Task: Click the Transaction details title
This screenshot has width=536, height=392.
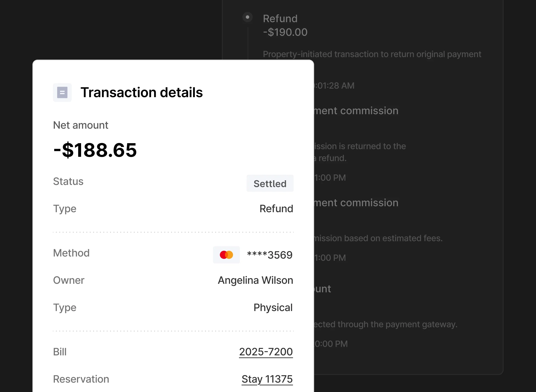Action: (x=142, y=92)
